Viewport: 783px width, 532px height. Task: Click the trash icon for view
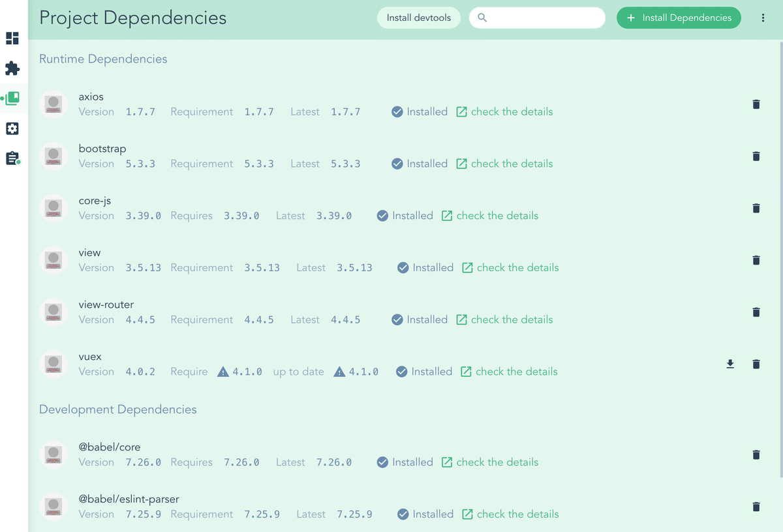coord(756,260)
